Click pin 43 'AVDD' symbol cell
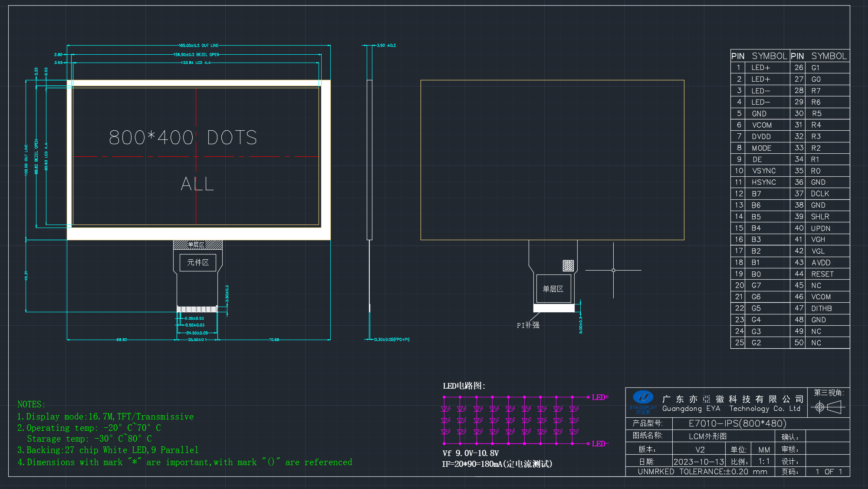 [x=827, y=263]
